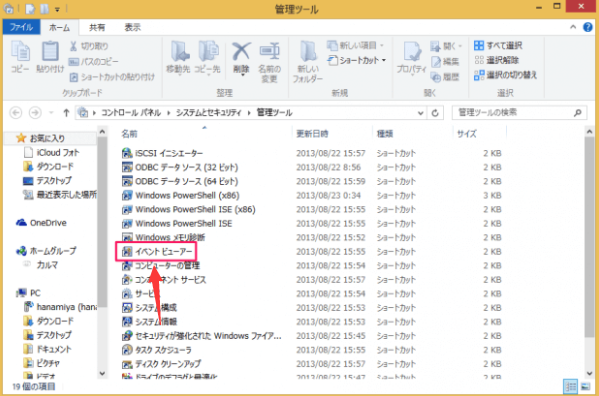Switch to large icons view in status bar
This screenshot has height=396, width=599.
coord(585,386)
